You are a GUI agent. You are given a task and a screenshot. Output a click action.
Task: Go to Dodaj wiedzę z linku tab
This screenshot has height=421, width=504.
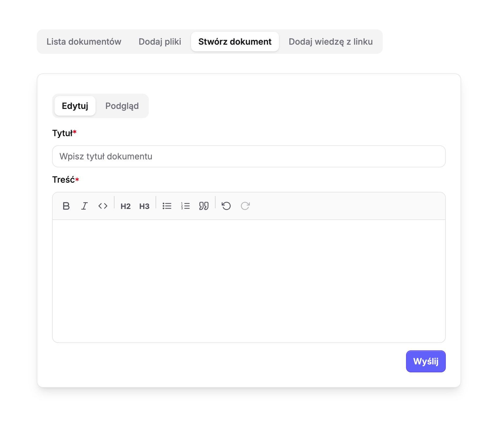pos(331,42)
